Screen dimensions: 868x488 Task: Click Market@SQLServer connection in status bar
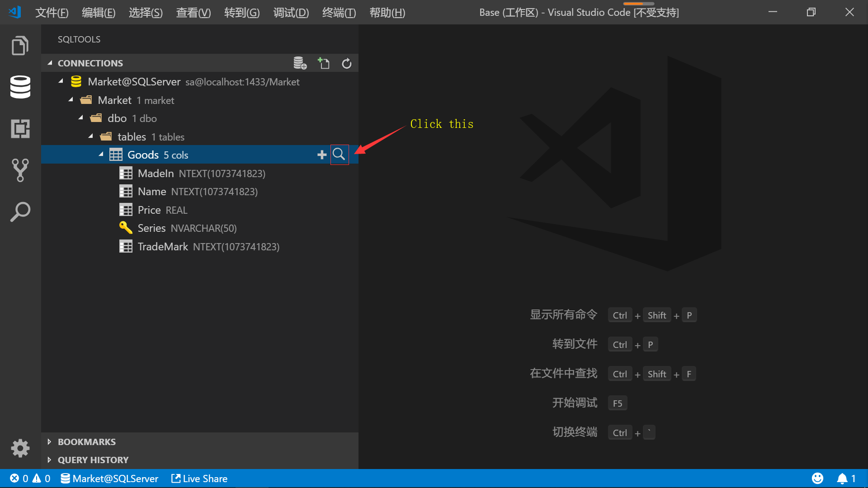(x=109, y=479)
